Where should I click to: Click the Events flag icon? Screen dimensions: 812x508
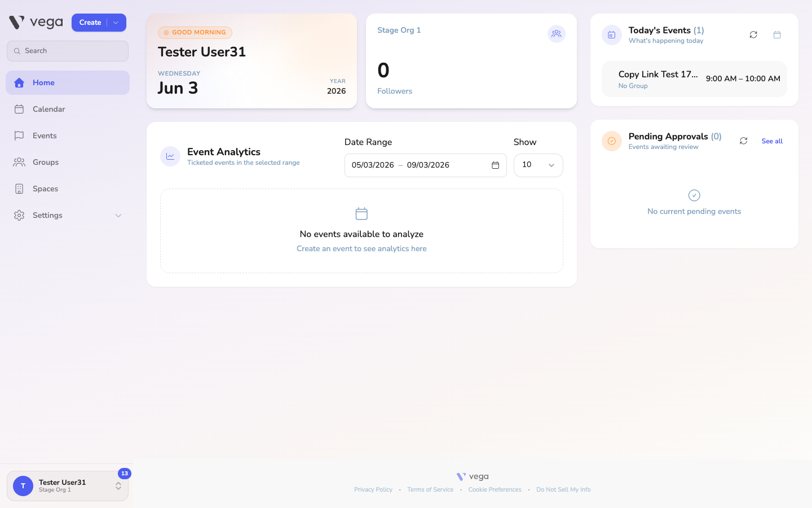coord(19,135)
